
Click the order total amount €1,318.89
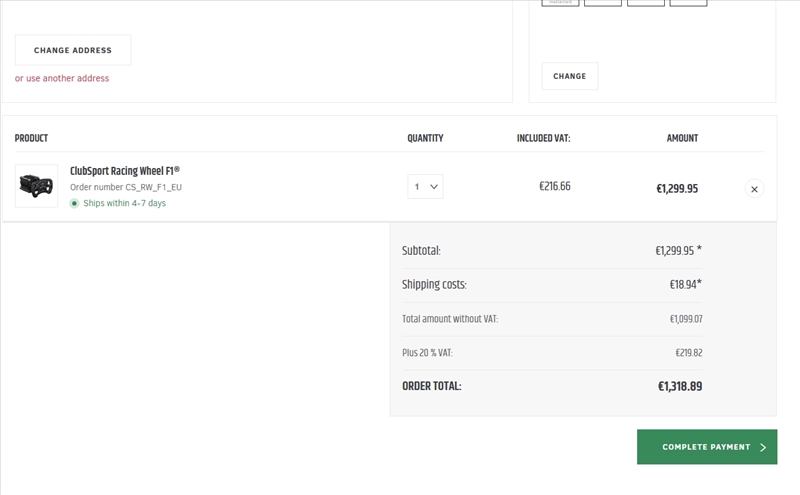coord(679,386)
